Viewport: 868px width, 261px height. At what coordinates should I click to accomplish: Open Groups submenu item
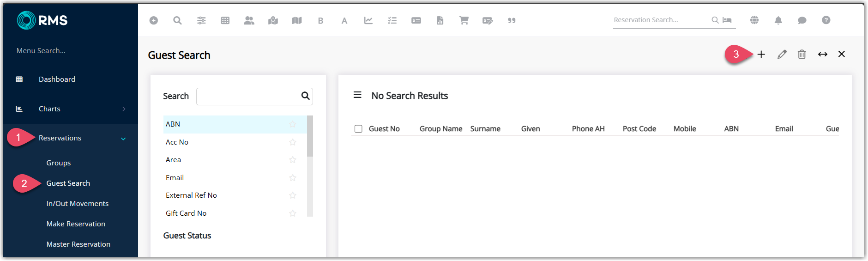(x=59, y=163)
